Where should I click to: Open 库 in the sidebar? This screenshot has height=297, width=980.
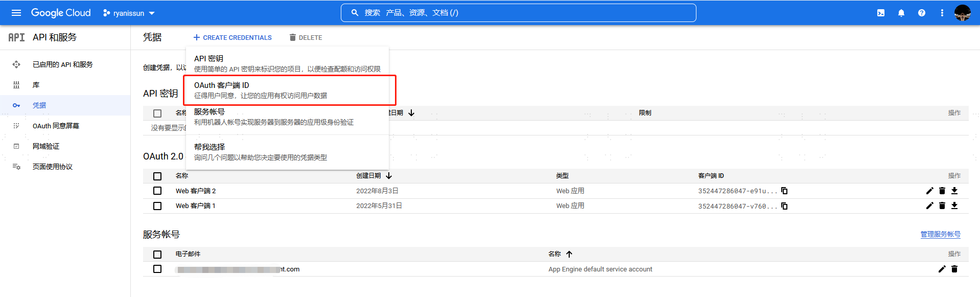[x=36, y=85]
